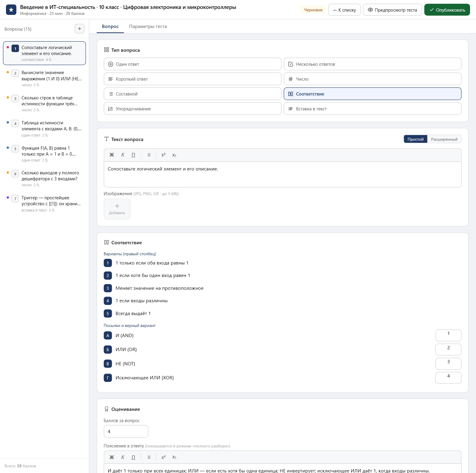Add a new question with plus button

[x=79, y=29]
